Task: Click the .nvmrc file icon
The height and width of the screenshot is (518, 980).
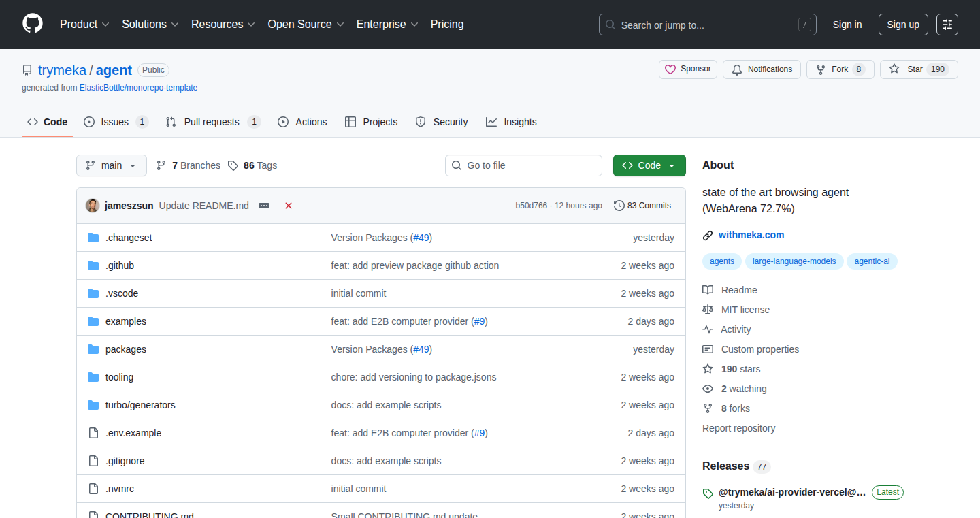Action: (93, 489)
